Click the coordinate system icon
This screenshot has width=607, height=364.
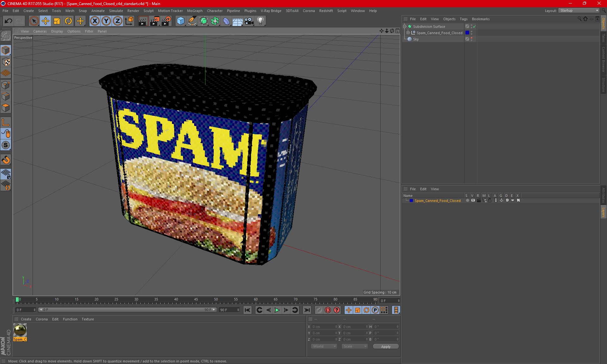[x=129, y=21]
